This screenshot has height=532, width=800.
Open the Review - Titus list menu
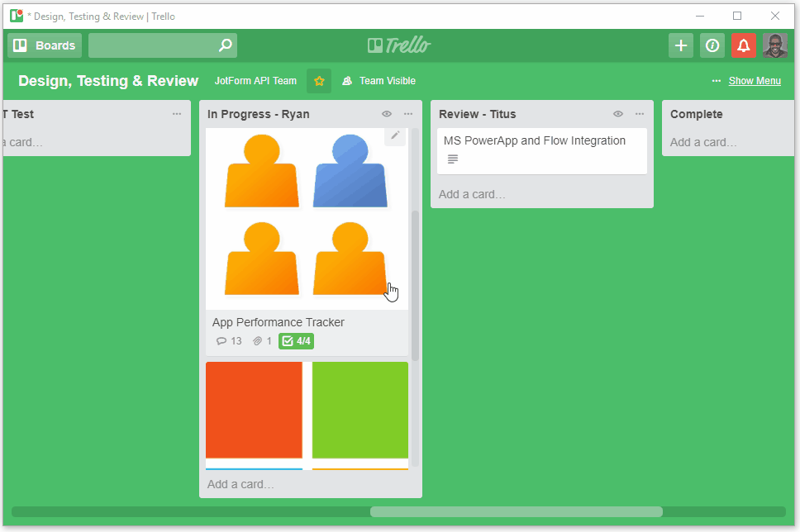640,114
